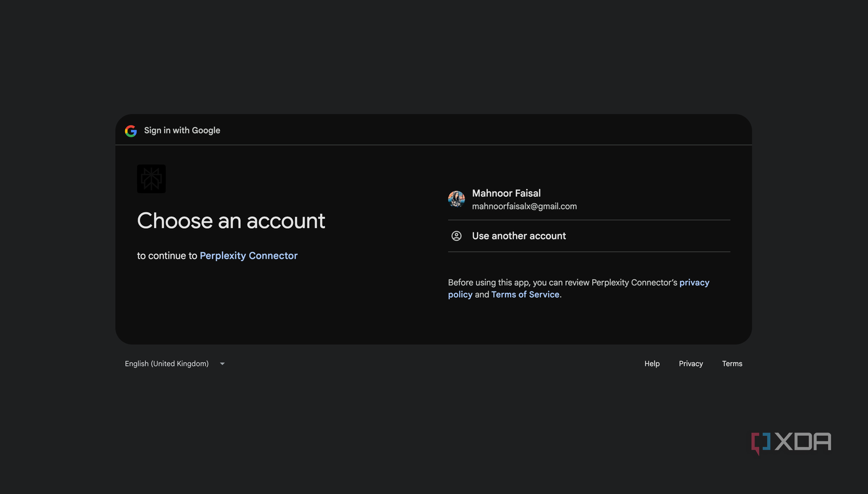Click the Google logo icon

(x=131, y=131)
